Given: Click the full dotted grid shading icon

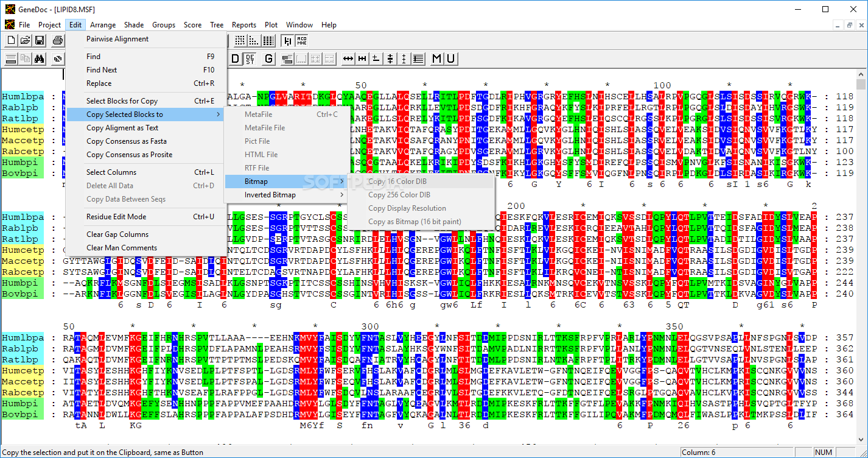Looking at the screenshot, I should (268, 41).
